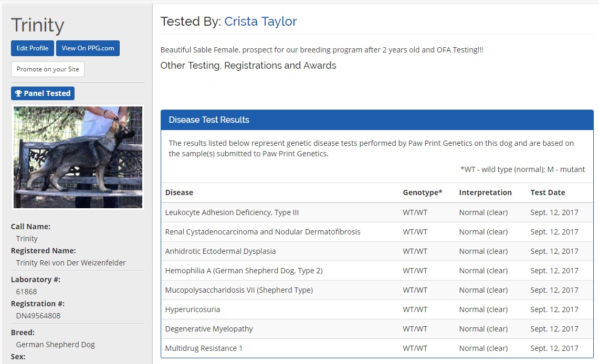Click WT/WT genotype for Hemophilia A
Viewport: 599px width, 364px height.
[415, 271]
